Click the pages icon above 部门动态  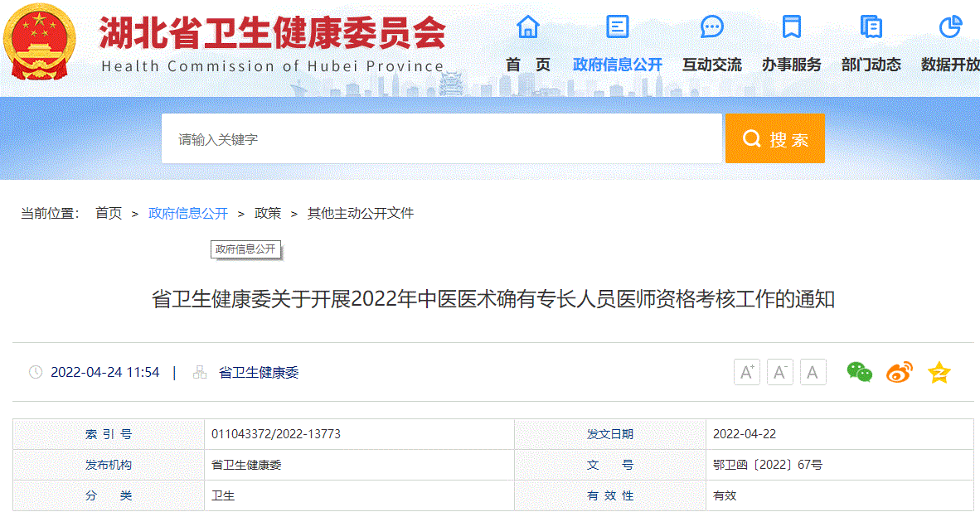871,27
